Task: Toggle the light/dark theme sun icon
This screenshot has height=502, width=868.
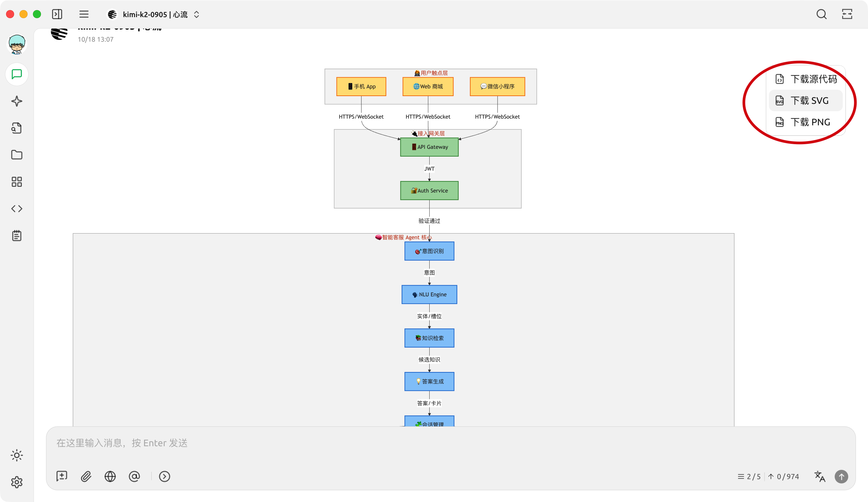Action: (x=17, y=456)
